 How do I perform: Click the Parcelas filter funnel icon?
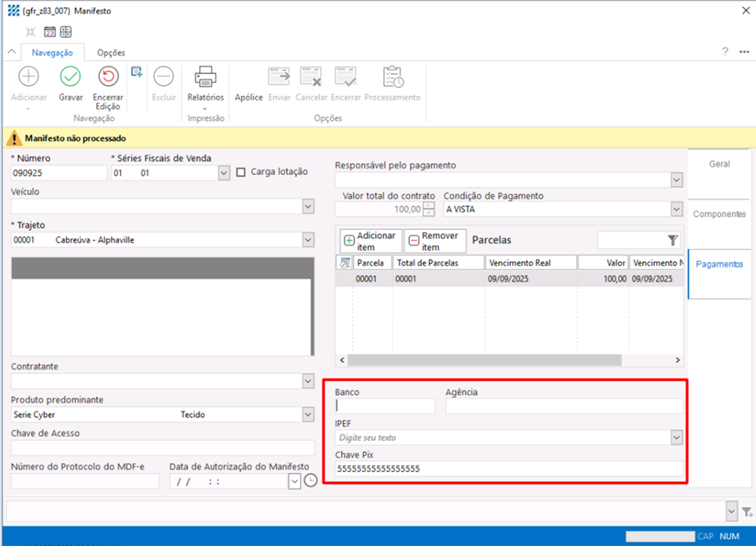(x=673, y=240)
